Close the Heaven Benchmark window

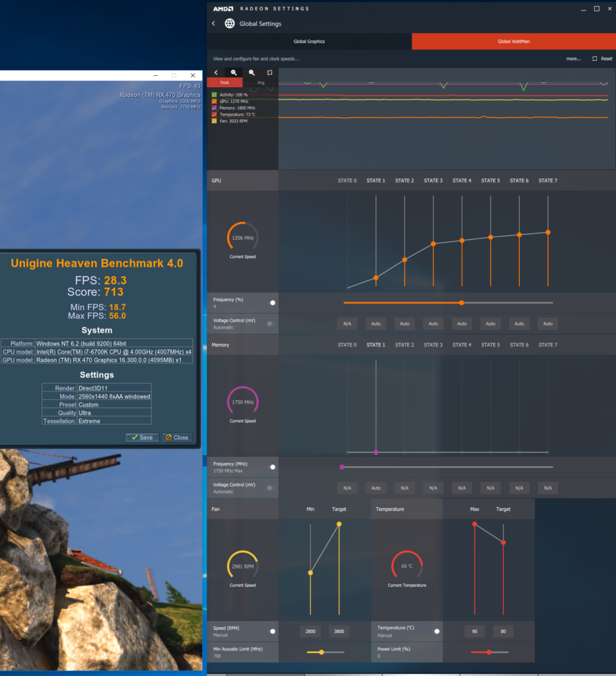[x=193, y=75]
